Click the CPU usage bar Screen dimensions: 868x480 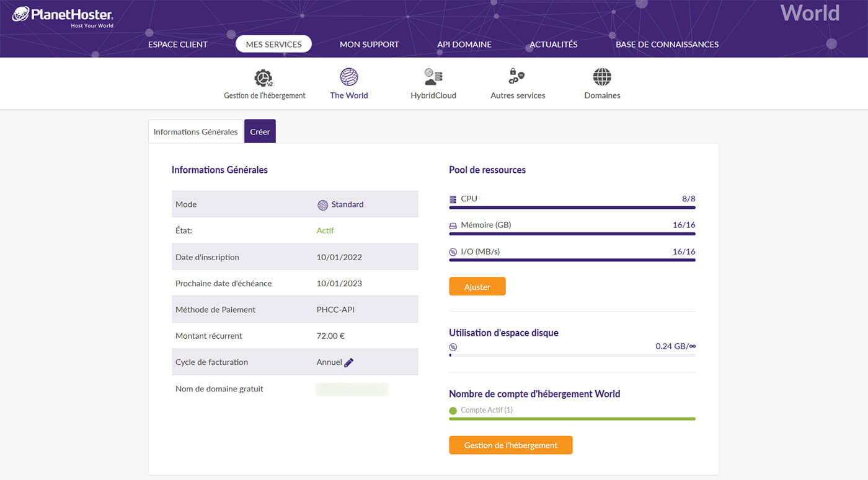572,208
